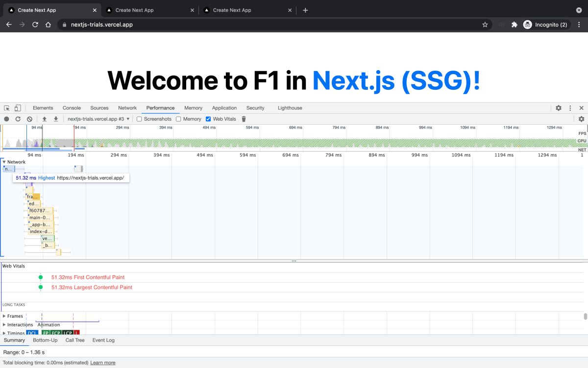Bookmark this page with the star

(485, 25)
